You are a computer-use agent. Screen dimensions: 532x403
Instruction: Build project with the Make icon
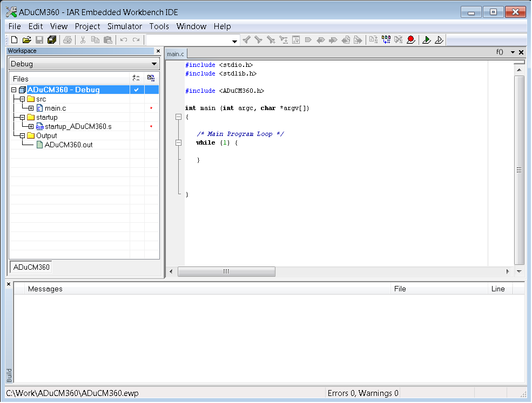pos(386,40)
